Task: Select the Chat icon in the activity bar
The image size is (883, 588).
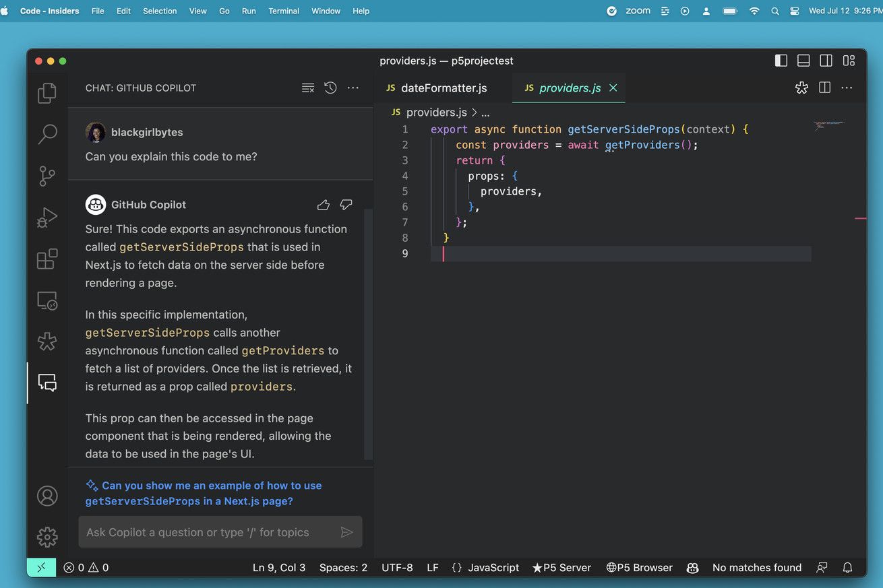Action: coord(47,383)
